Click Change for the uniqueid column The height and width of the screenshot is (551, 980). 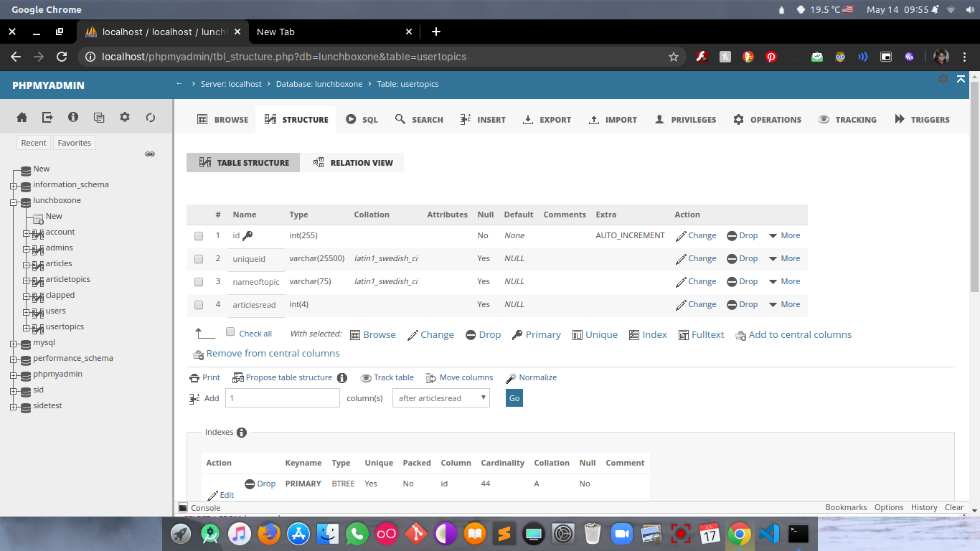pos(696,258)
